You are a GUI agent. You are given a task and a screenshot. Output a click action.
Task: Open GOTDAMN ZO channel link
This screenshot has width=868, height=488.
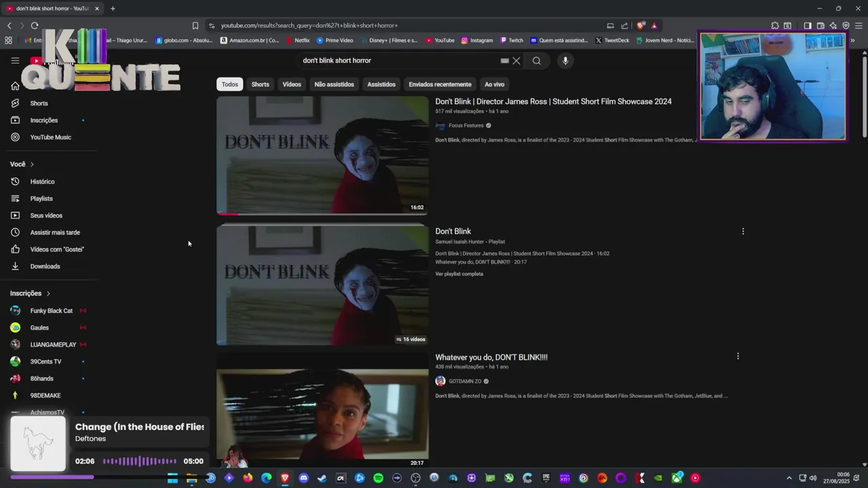point(465,381)
